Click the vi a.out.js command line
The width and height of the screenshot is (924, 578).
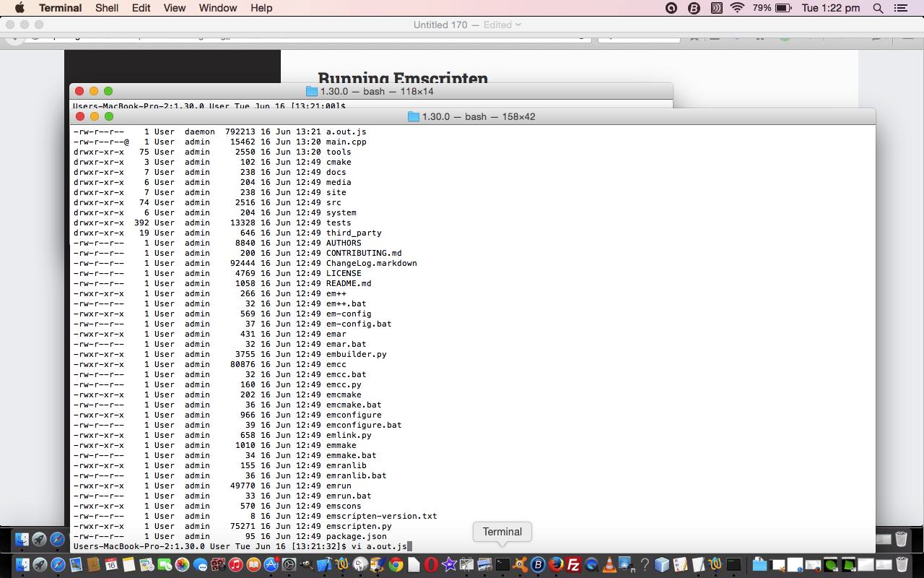pos(379,546)
